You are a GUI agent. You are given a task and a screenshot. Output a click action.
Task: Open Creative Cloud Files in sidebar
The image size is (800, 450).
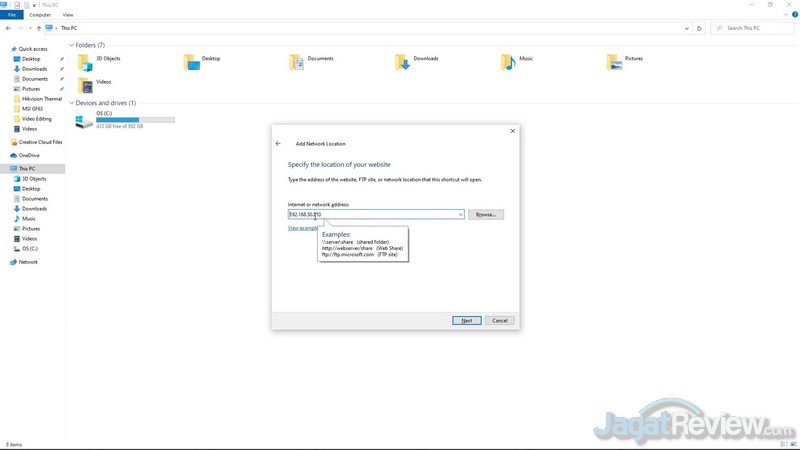pyautogui.click(x=40, y=142)
